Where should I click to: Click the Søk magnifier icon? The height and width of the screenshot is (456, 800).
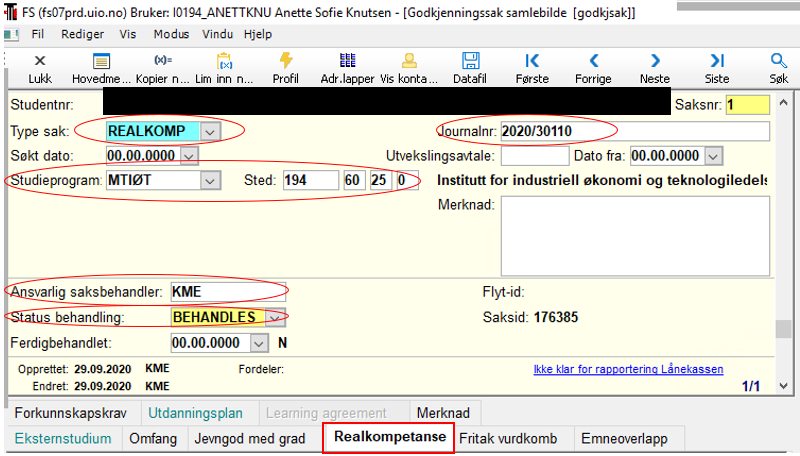[779, 61]
